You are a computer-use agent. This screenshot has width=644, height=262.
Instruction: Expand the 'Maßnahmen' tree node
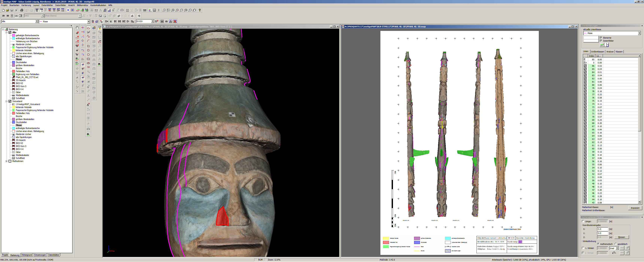7,161
